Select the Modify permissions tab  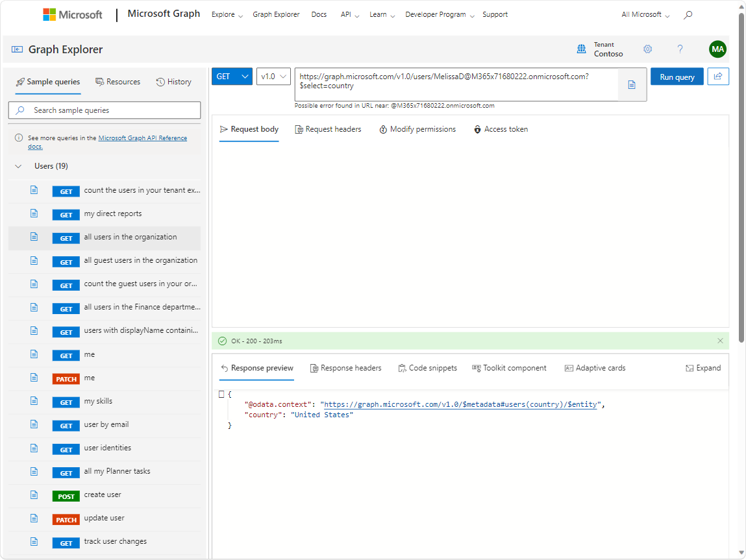coord(417,129)
